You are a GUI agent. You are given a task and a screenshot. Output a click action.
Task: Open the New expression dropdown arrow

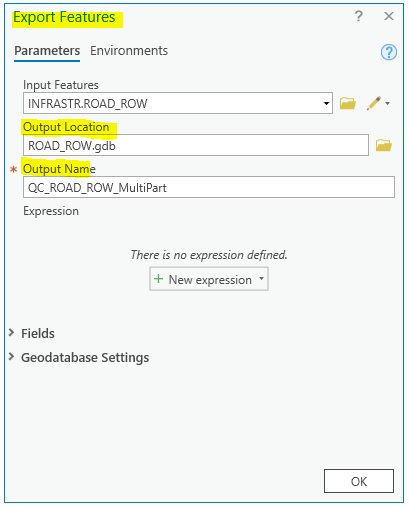click(x=261, y=278)
